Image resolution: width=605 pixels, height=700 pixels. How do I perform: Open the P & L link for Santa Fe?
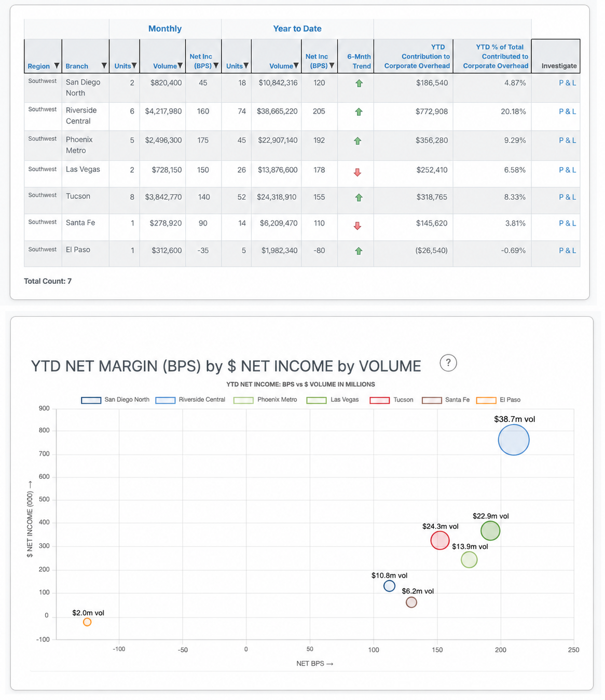coord(567,223)
